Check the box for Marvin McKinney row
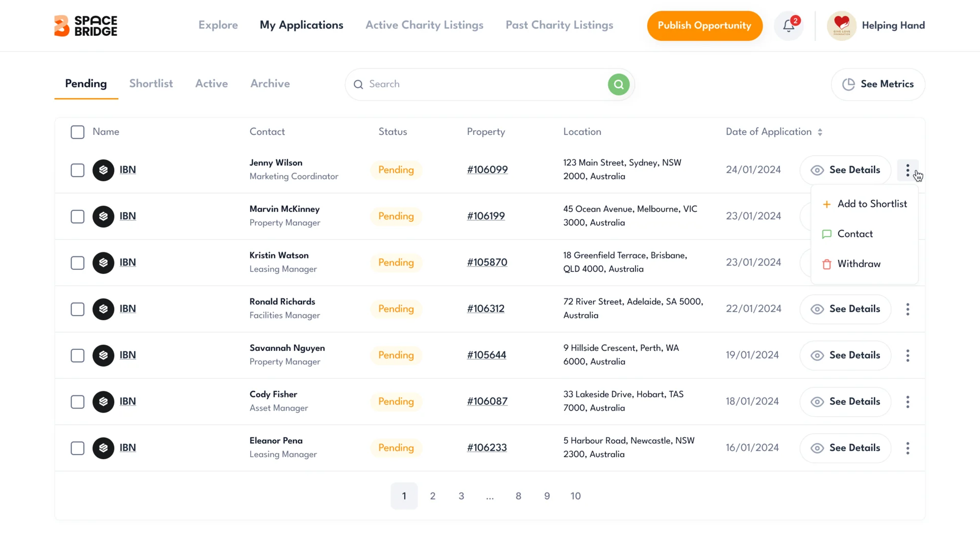Viewport: 980px width, 545px height. (78, 217)
